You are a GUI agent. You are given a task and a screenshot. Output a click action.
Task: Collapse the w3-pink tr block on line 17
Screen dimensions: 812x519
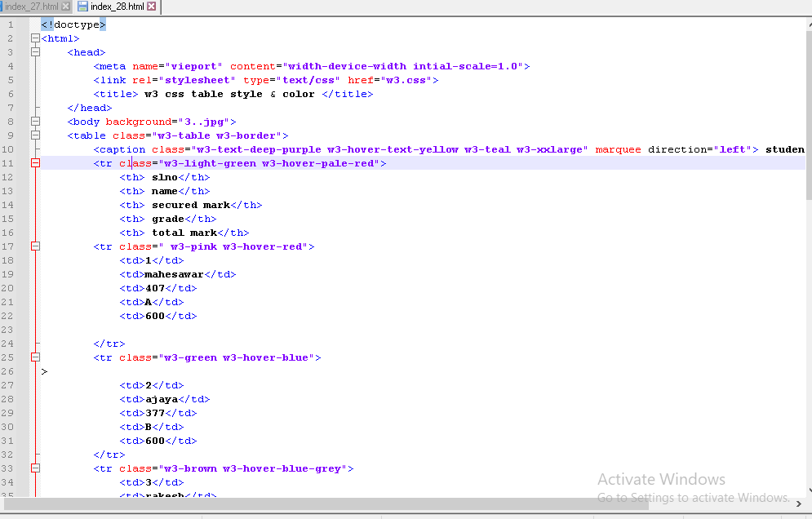click(35, 246)
